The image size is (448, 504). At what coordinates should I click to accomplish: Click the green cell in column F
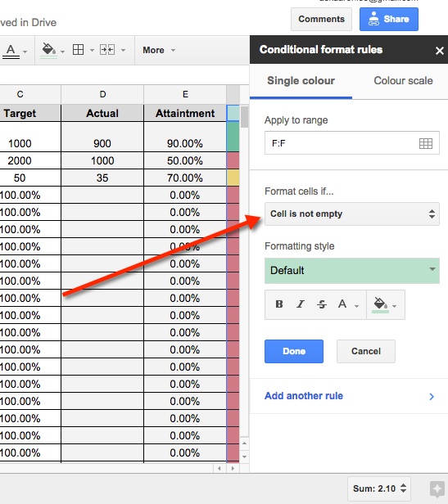point(233,137)
